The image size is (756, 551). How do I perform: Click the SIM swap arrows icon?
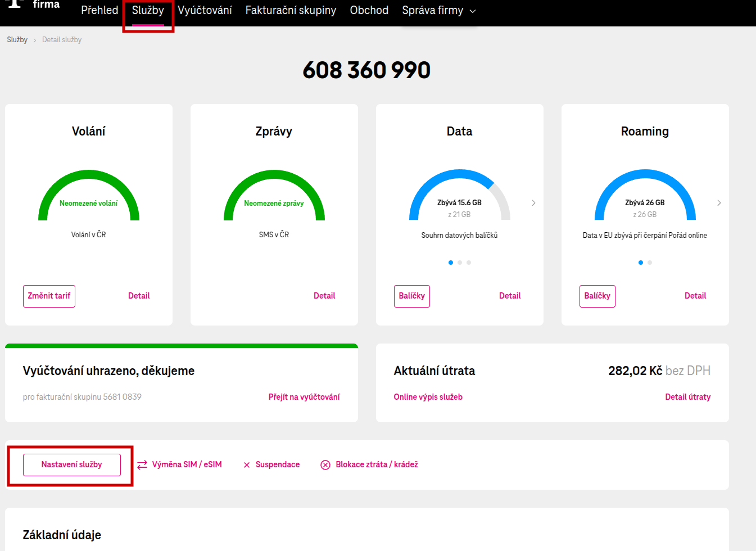click(x=142, y=464)
